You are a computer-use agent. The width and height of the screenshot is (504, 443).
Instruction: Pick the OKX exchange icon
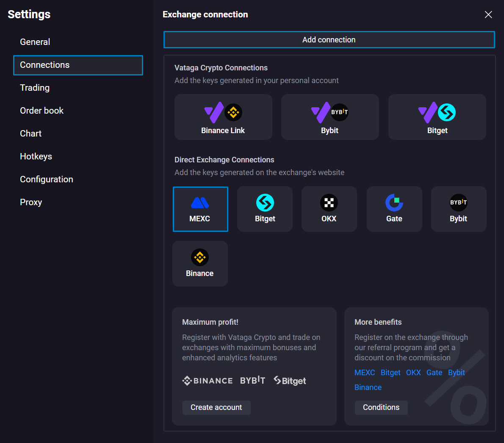tap(329, 209)
